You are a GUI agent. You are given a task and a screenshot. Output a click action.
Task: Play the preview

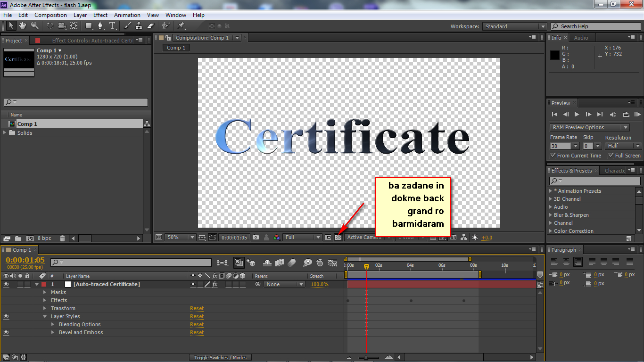tap(577, 114)
